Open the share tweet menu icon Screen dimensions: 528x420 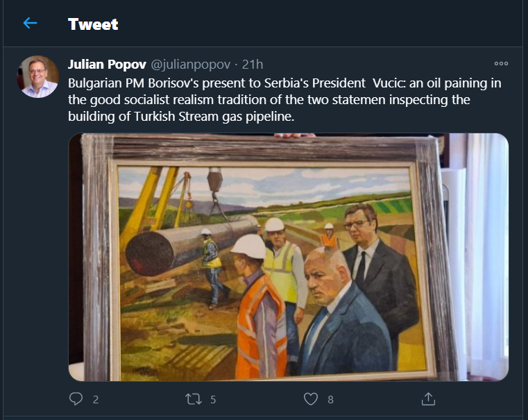428,399
